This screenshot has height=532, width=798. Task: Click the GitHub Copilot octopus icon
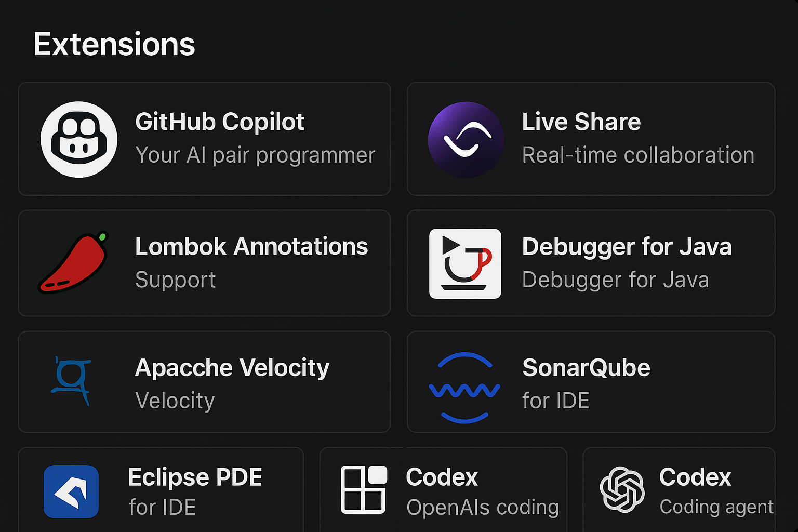tap(79, 139)
